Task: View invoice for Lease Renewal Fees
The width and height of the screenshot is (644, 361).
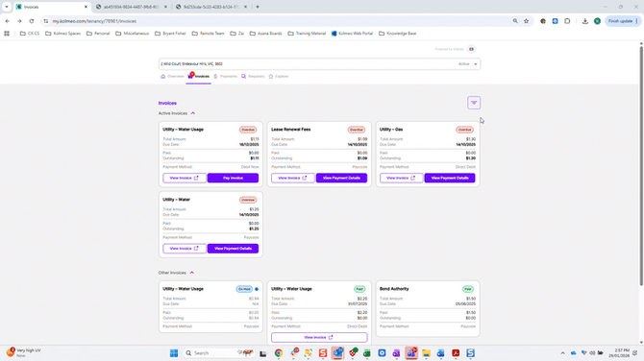Action: (293, 178)
